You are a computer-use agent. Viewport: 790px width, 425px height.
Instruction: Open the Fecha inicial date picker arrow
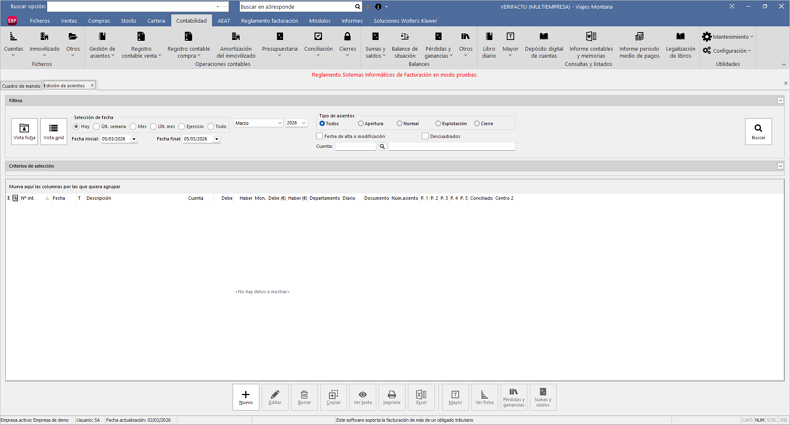[134, 139]
